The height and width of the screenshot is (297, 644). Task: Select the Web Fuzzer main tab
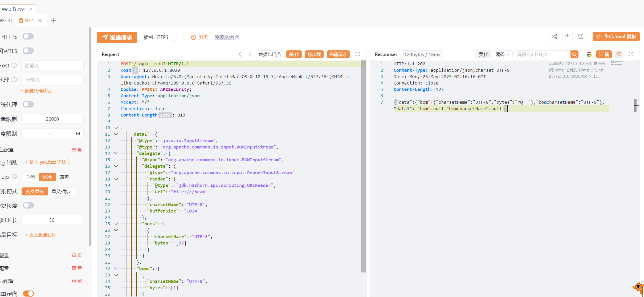(x=14, y=9)
